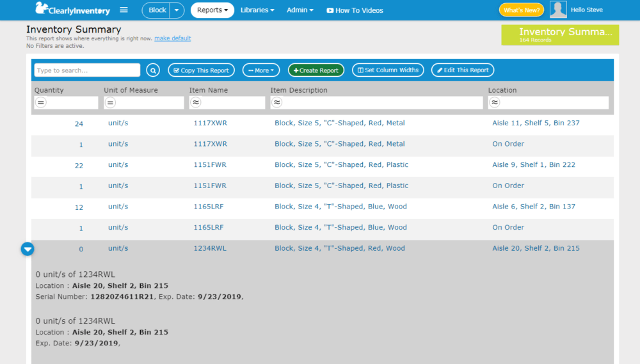Click the Quantity filter input
This screenshot has height=364, width=640.
[x=66, y=102]
